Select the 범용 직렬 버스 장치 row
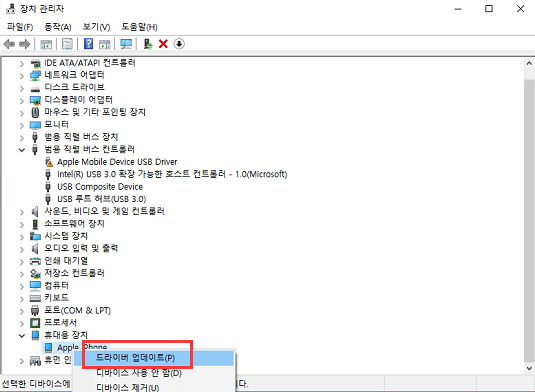535x392 pixels. [81, 137]
